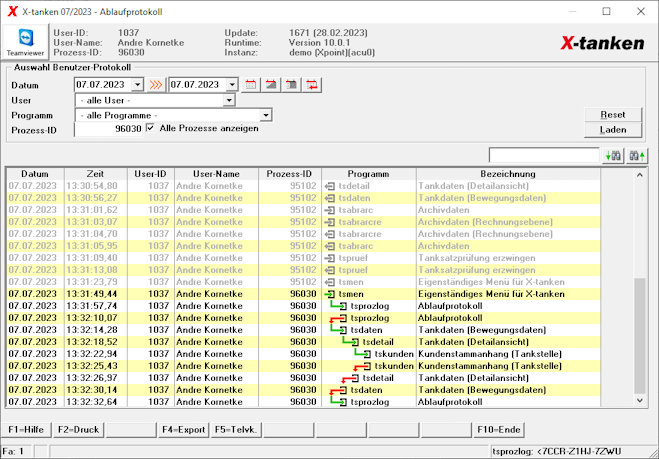Click the User-ID column header
This screenshot has width=659, height=459.
coord(150,174)
